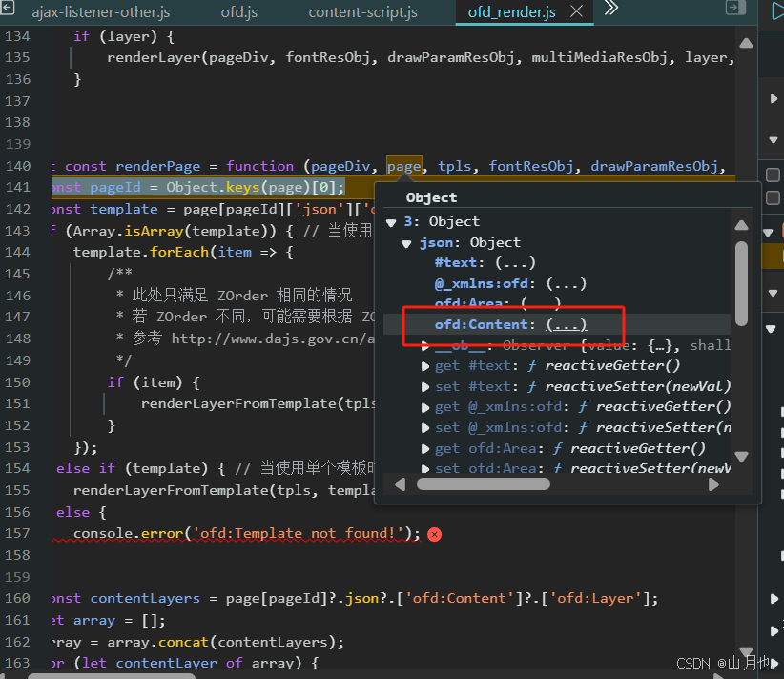The image size is (784, 679).
Task: Set breakpoint on line number 141
Action: [18, 188]
